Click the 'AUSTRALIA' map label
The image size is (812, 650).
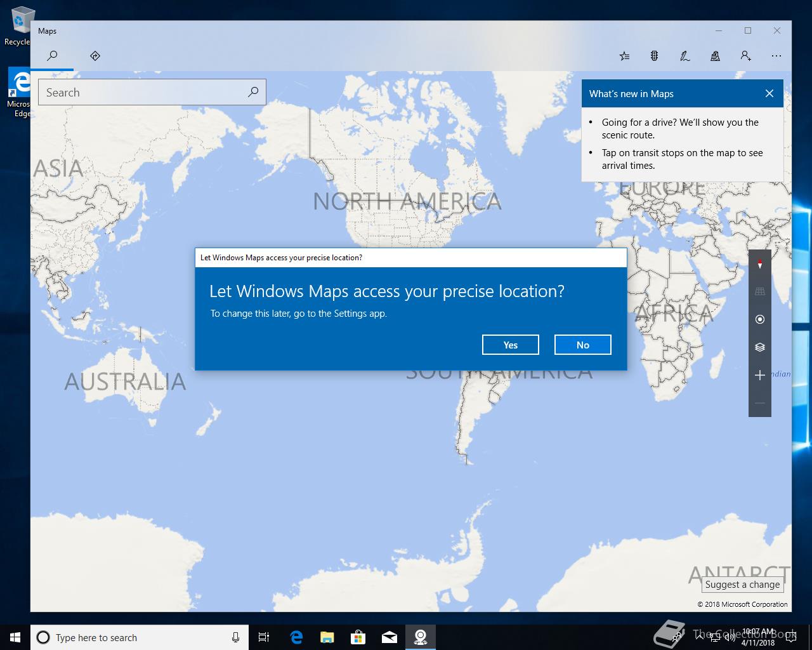click(125, 381)
